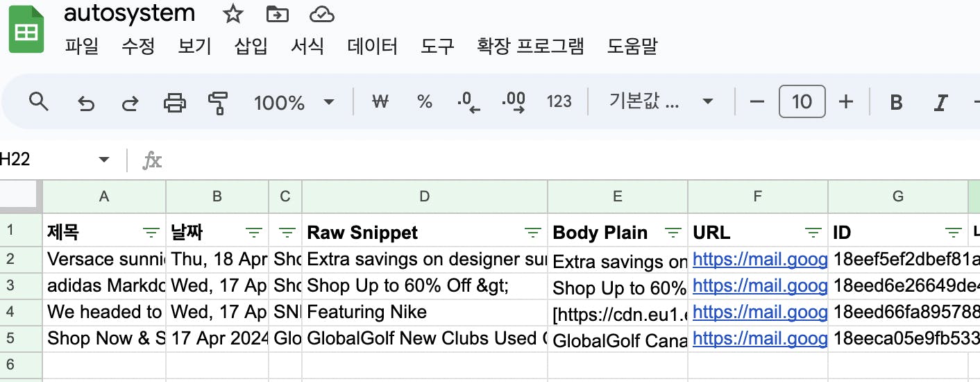Screen dimensions: 980x382
Task: Open mail link in row 2
Action: [760, 260]
